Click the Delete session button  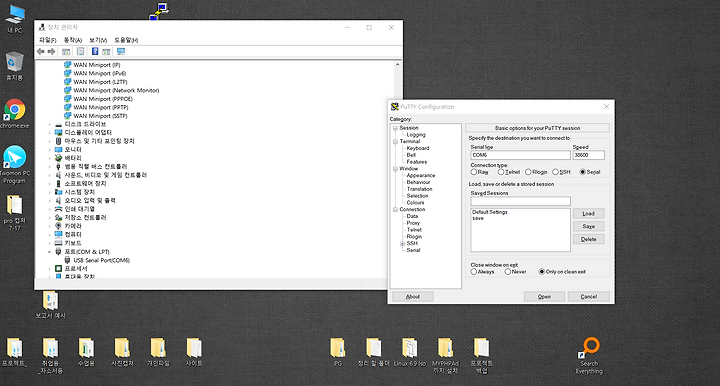(x=588, y=239)
